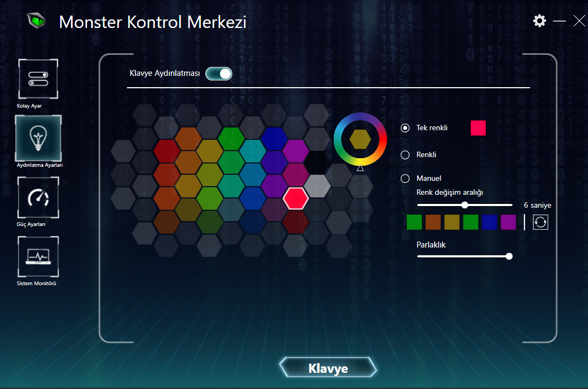Click the Aydınlatma Ayarları label
Image resolution: width=588 pixels, height=389 pixels.
(x=40, y=165)
